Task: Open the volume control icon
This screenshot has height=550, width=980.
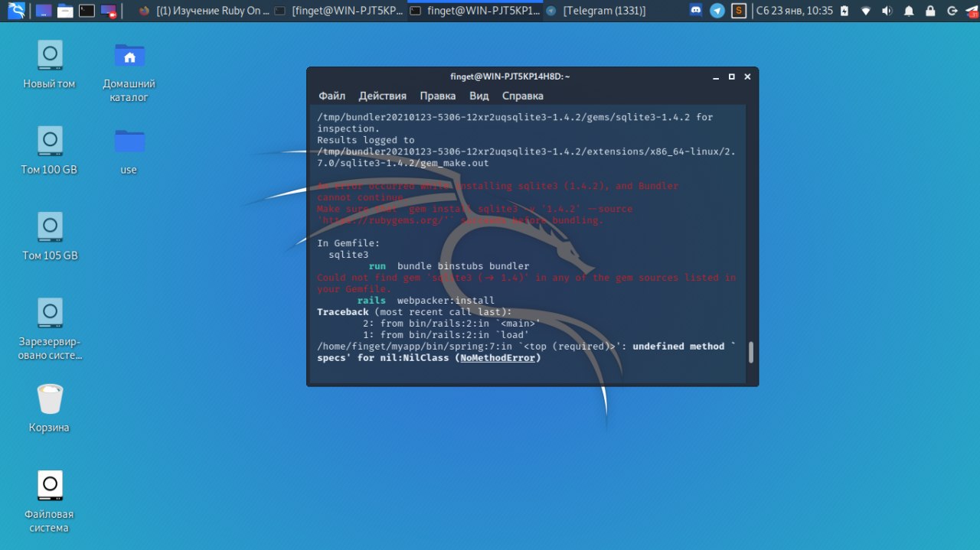Action: [887, 11]
